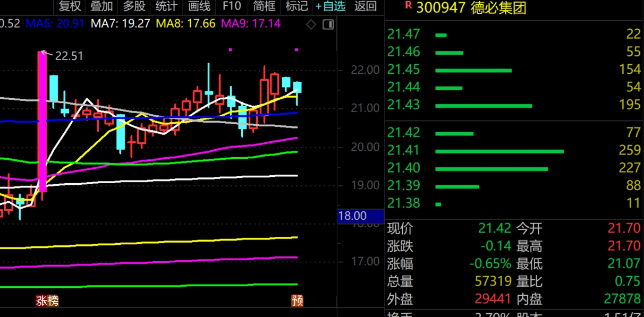Image resolution: width=644 pixels, height=317 pixels.
Task: Click the 21.41 bid volume bar
Action: pos(499,151)
